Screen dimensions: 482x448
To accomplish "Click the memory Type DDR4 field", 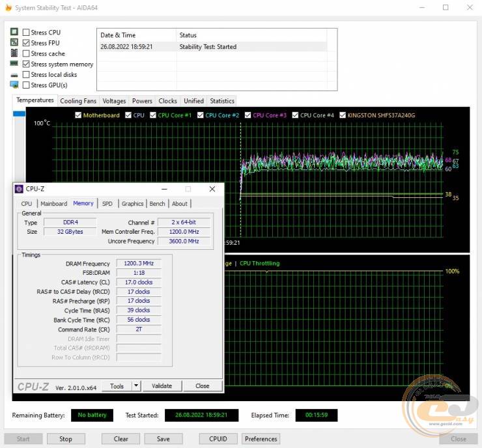I will pyautogui.click(x=70, y=222).
